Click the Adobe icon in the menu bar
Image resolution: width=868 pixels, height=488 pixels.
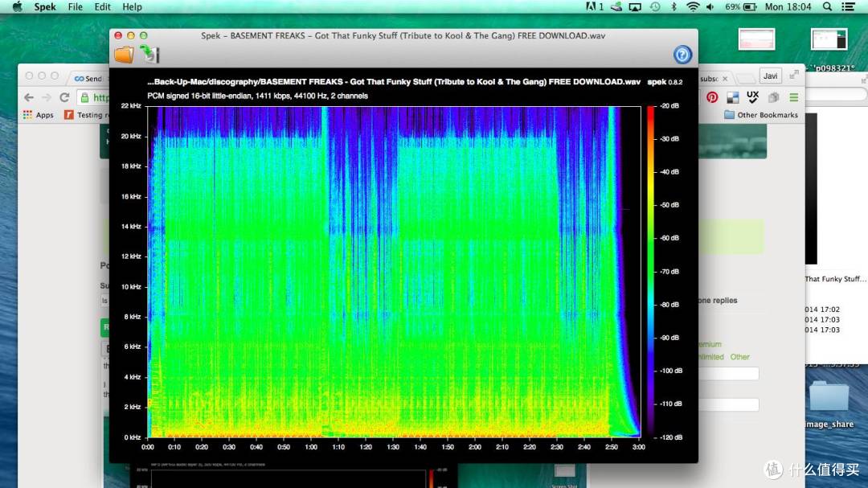coord(595,6)
